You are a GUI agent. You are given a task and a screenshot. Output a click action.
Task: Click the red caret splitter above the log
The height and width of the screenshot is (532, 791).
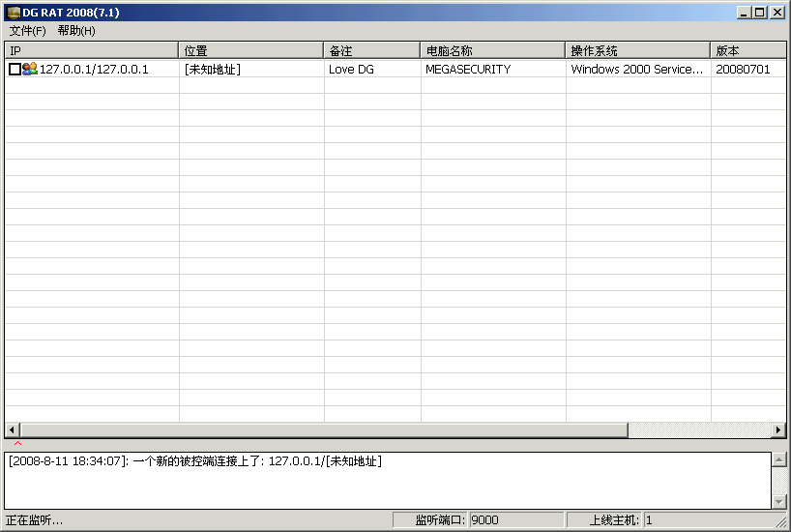click(x=17, y=443)
